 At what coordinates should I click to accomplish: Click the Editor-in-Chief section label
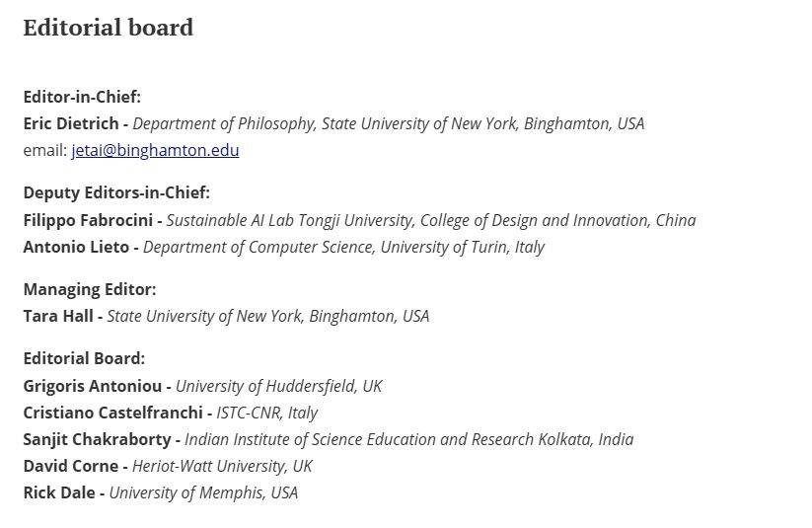(x=82, y=97)
